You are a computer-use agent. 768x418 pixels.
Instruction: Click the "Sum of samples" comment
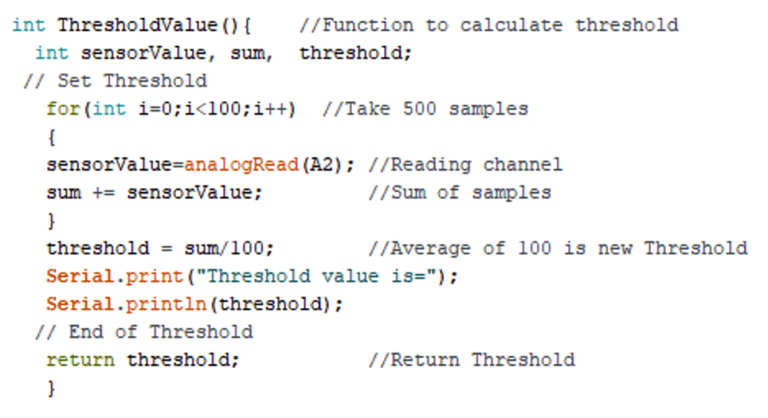459,193
